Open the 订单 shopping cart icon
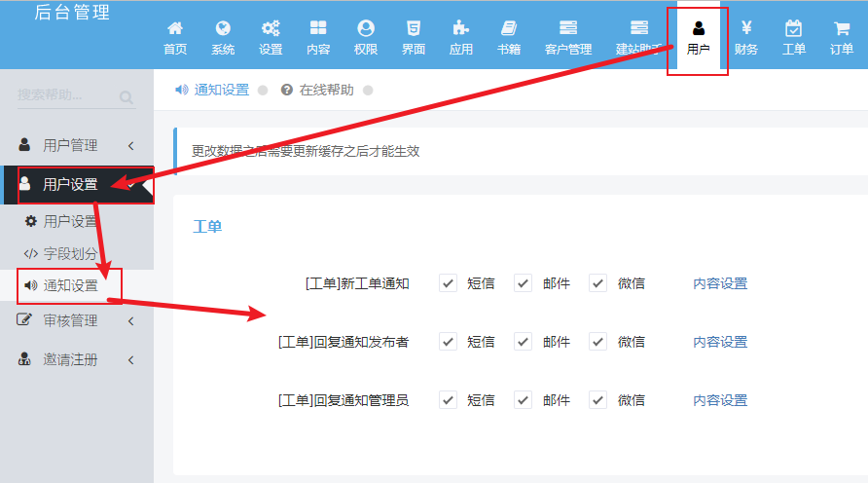The width and height of the screenshot is (868, 483). point(842,27)
